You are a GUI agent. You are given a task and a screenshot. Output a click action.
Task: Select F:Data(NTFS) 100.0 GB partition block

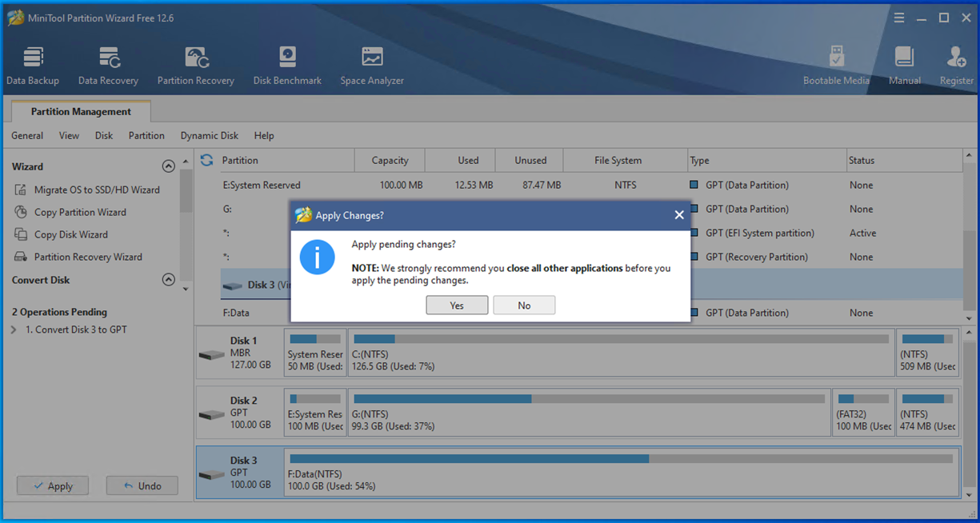[x=622, y=473]
